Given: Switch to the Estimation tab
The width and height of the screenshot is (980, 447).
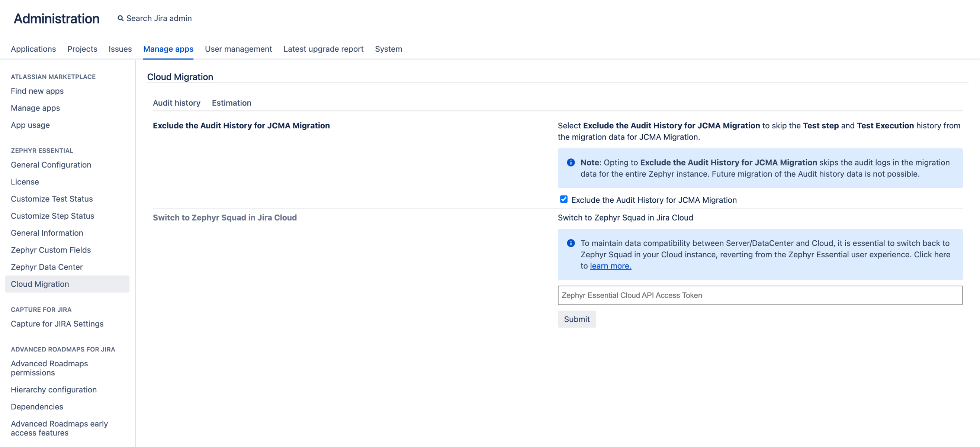Looking at the screenshot, I should click(231, 103).
